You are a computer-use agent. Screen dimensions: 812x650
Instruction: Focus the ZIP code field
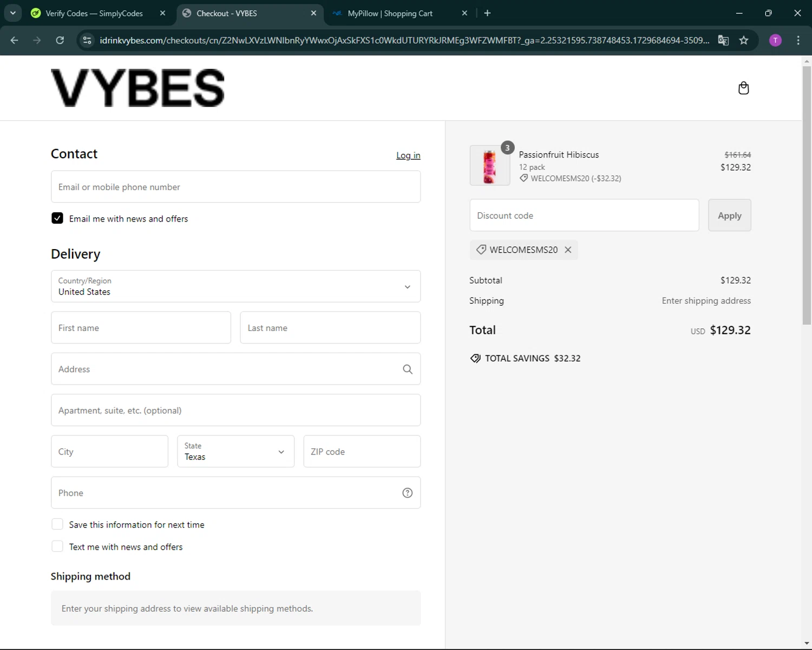point(362,451)
